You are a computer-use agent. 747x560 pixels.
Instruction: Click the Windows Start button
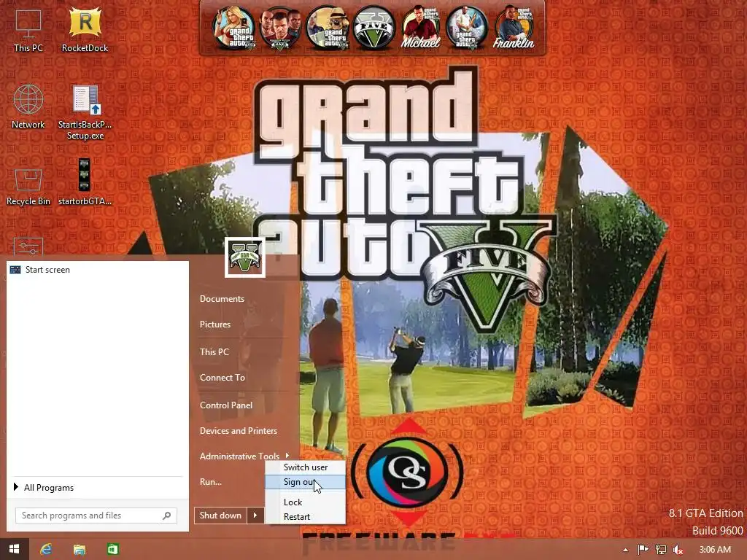tap(15, 549)
